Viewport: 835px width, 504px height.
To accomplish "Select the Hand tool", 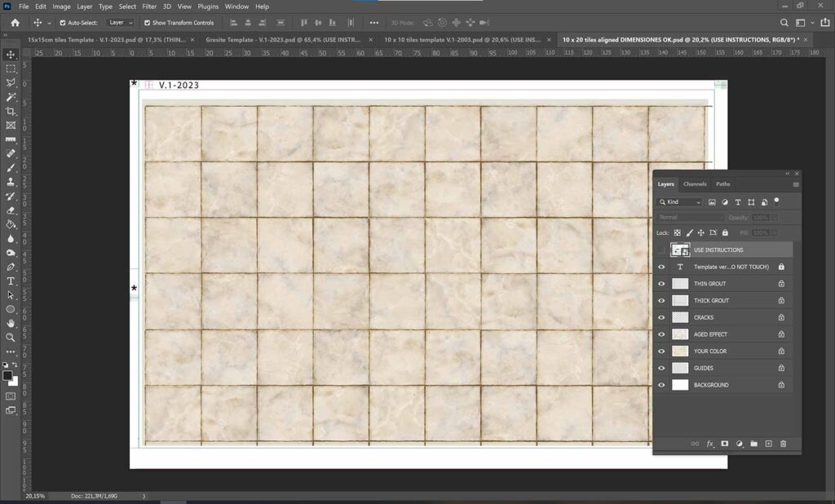I will click(x=11, y=323).
